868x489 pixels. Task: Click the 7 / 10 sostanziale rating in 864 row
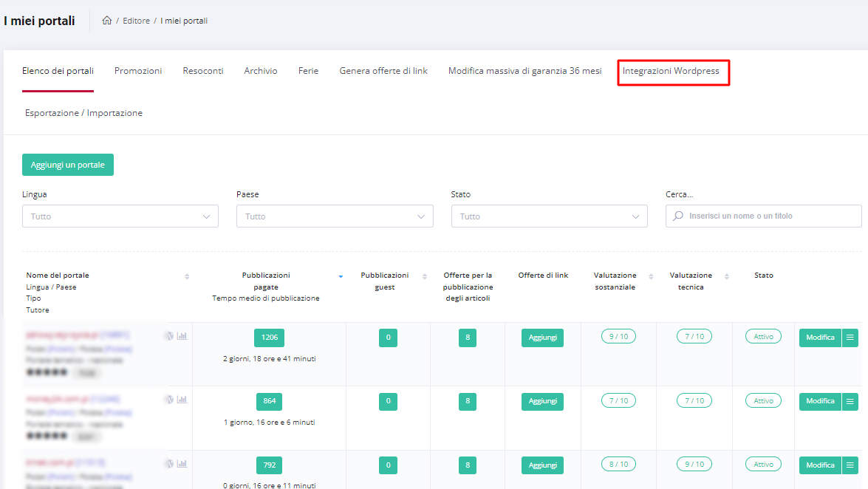[618, 401]
